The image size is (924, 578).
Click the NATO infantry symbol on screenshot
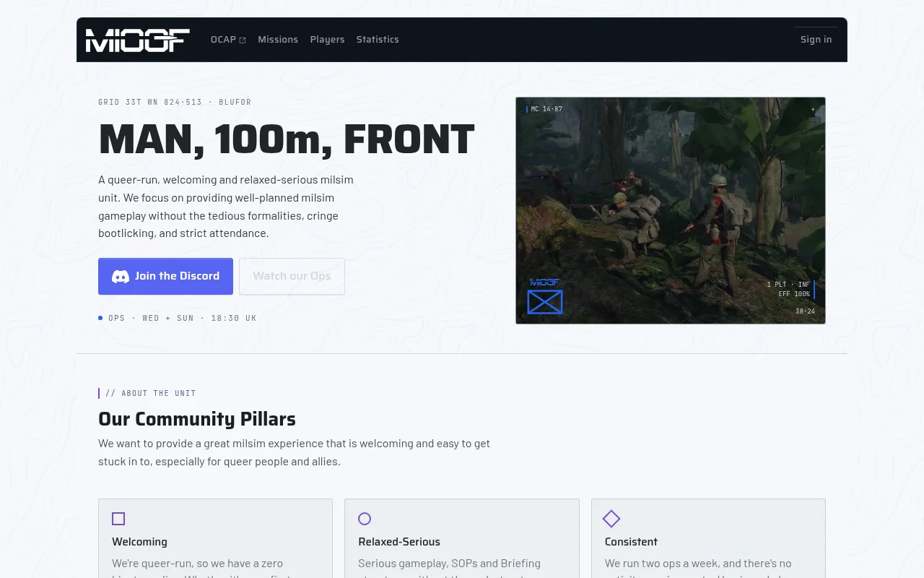pos(545,302)
